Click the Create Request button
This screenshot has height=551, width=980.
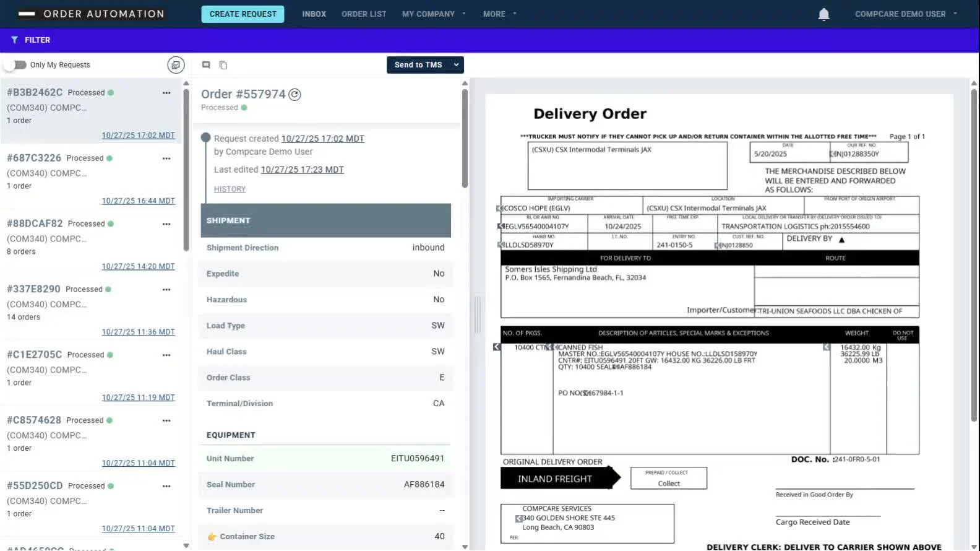pos(243,14)
